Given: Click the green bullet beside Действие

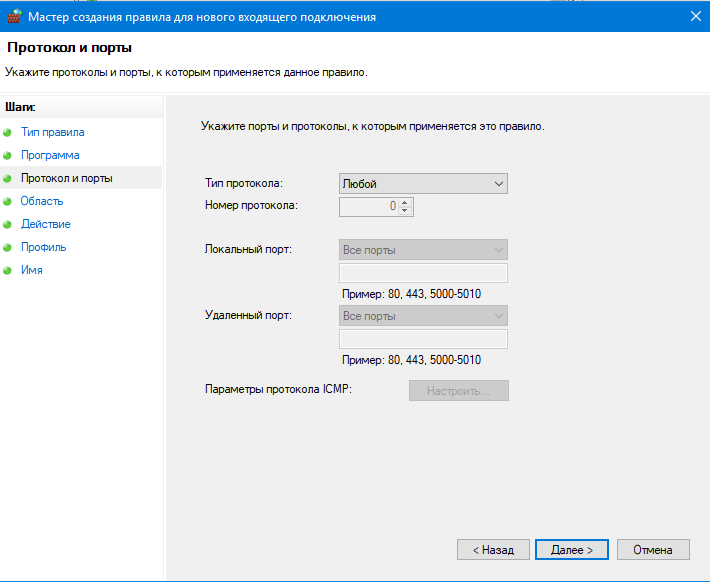Looking at the screenshot, I should pos(8,225).
